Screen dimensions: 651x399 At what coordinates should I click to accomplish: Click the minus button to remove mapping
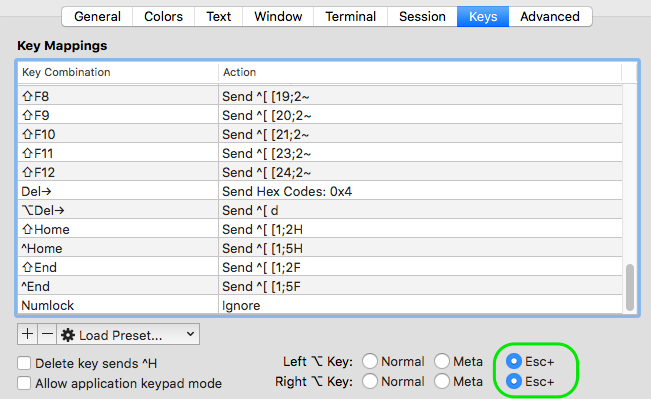47,334
